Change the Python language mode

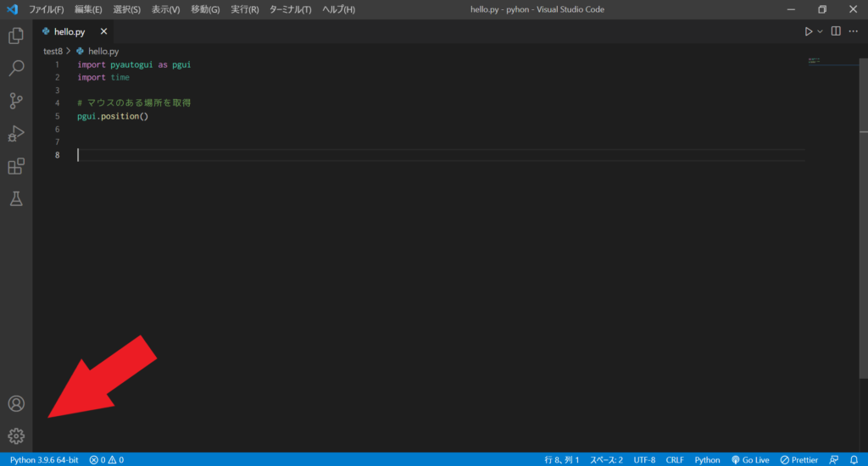click(707, 459)
